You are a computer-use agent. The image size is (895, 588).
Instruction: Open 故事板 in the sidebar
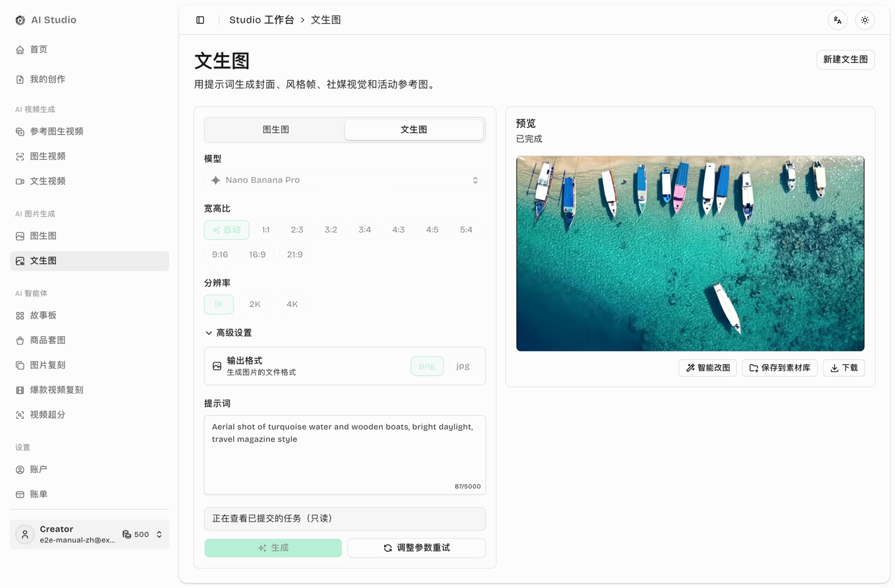89,316
